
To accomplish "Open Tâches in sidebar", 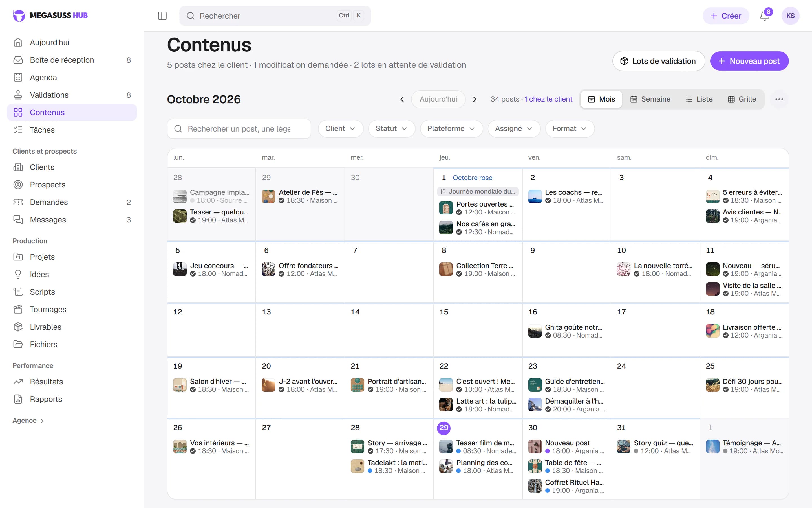I will point(72,130).
